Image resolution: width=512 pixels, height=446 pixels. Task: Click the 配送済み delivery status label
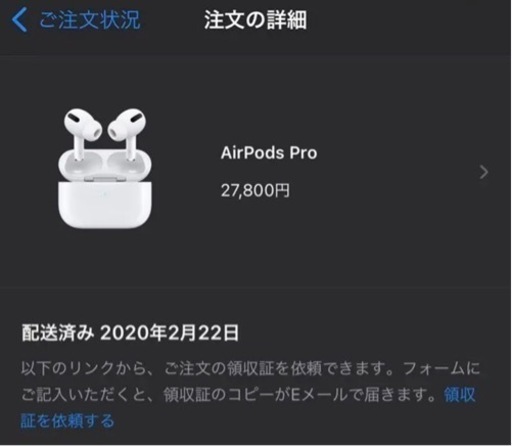pos(57,333)
